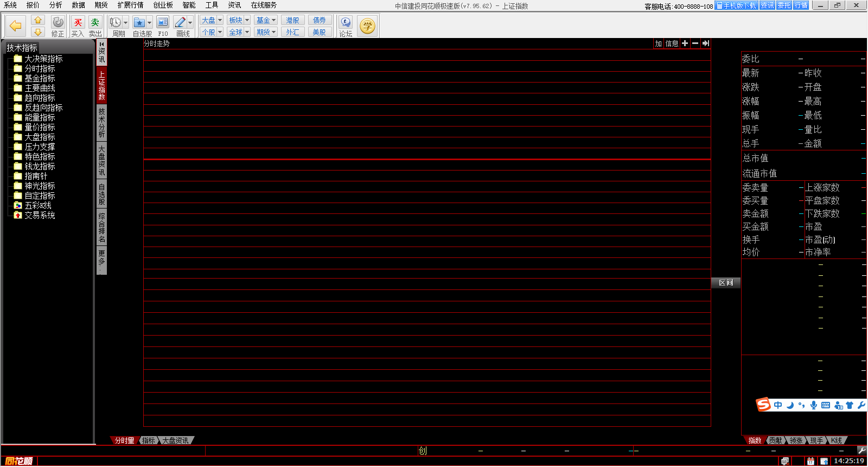This screenshot has height=467, width=868.
Task: Click the 港股 button
Action: click(293, 20)
